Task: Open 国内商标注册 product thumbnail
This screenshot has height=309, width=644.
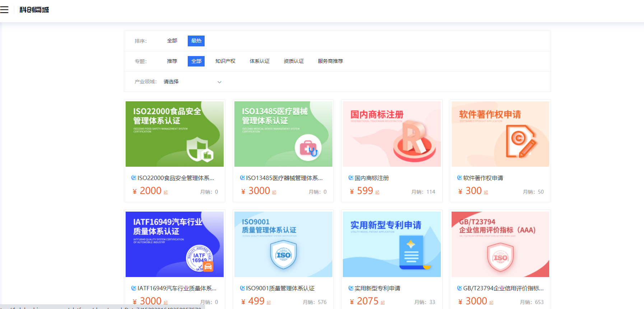Action: (392, 134)
